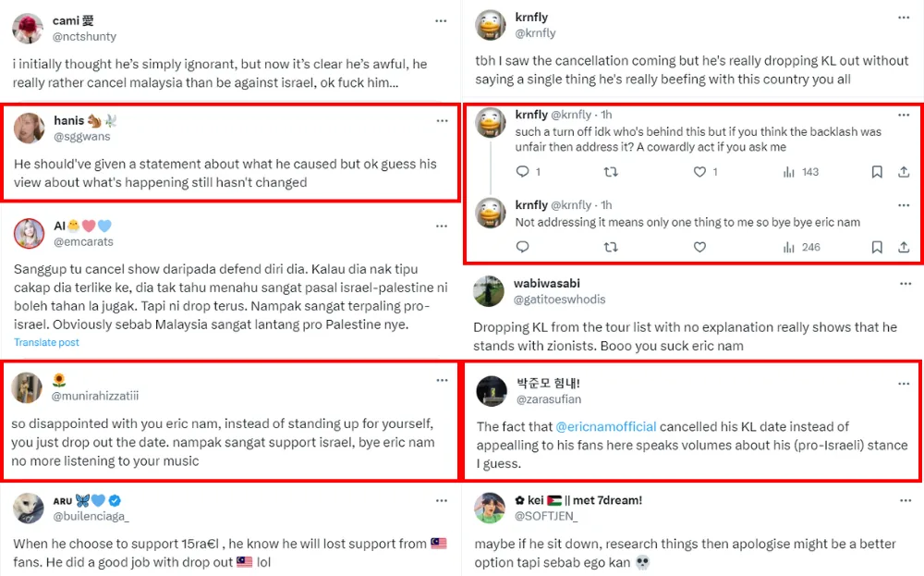This screenshot has width=924, height=576.
Task: Share krnfly's tweet with 246 views
Action: click(904, 247)
